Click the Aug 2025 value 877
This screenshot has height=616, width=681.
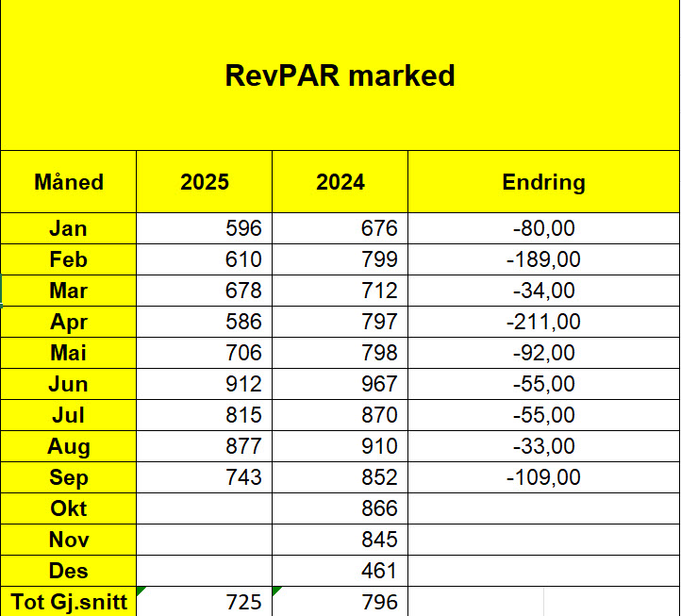click(x=205, y=446)
